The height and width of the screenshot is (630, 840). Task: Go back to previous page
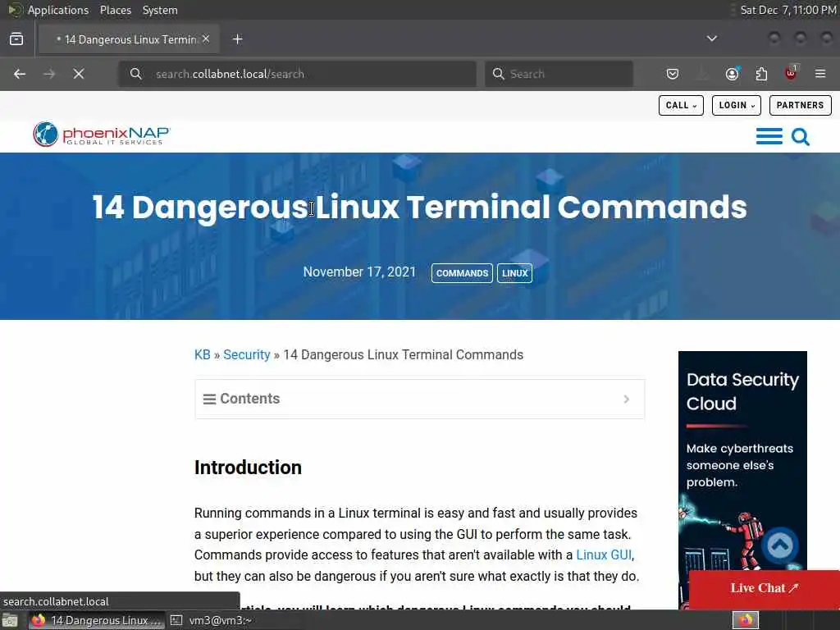click(x=20, y=74)
